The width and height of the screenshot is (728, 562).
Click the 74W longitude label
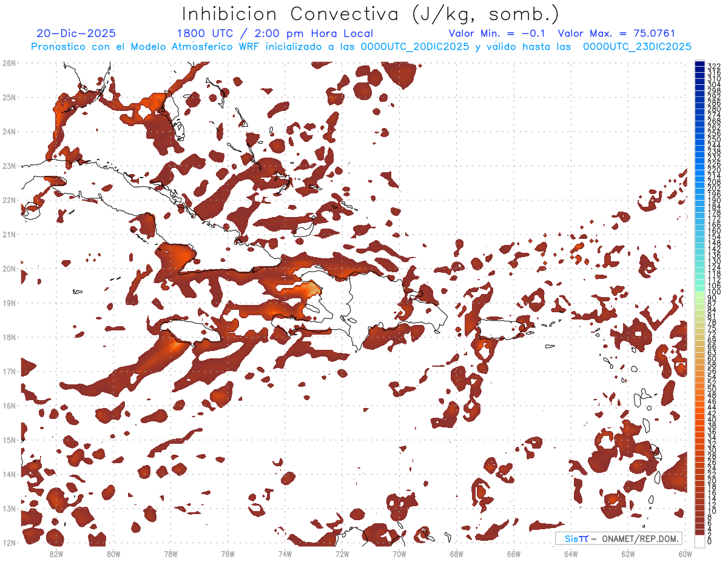285,554
